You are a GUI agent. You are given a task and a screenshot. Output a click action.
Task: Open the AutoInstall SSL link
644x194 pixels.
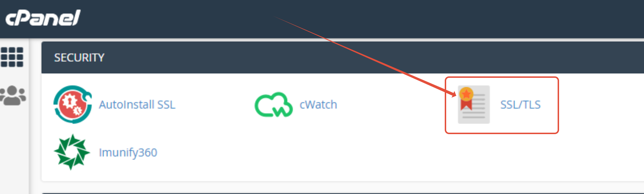tap(137, 105)
